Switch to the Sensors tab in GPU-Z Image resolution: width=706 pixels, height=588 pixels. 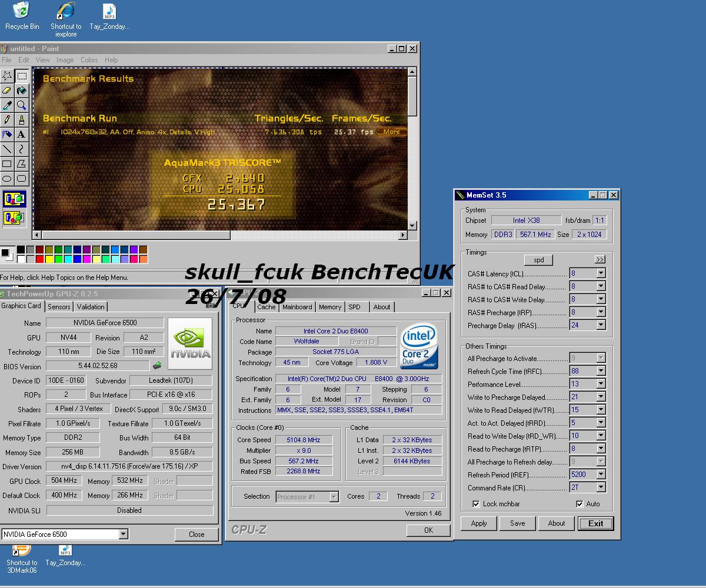pos(59,307)
